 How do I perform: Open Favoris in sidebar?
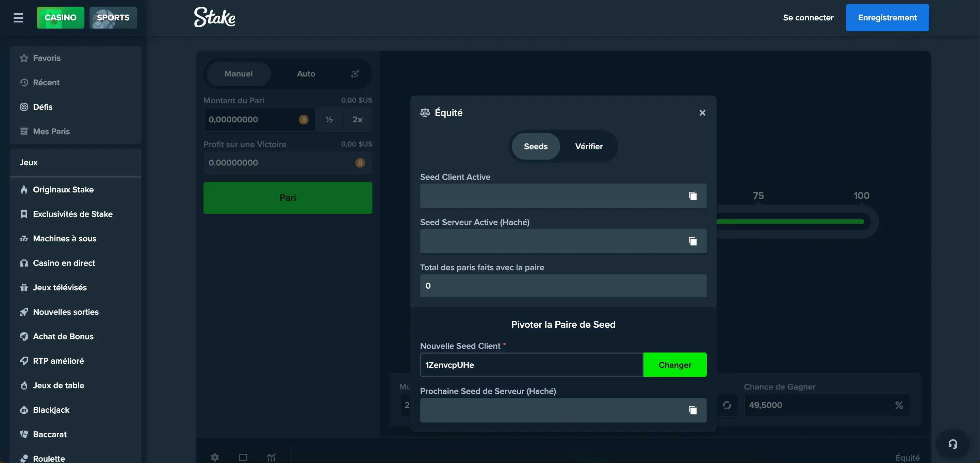tap(76, 58)
